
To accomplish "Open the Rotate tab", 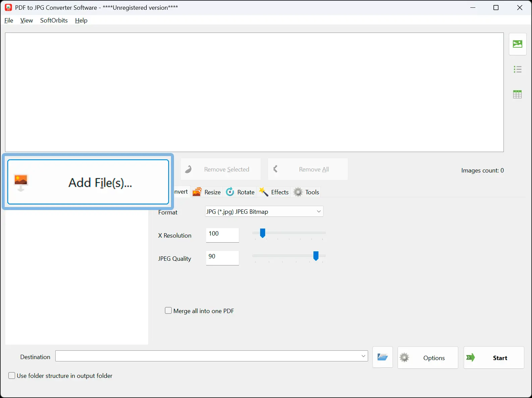I will pos(240,192).
